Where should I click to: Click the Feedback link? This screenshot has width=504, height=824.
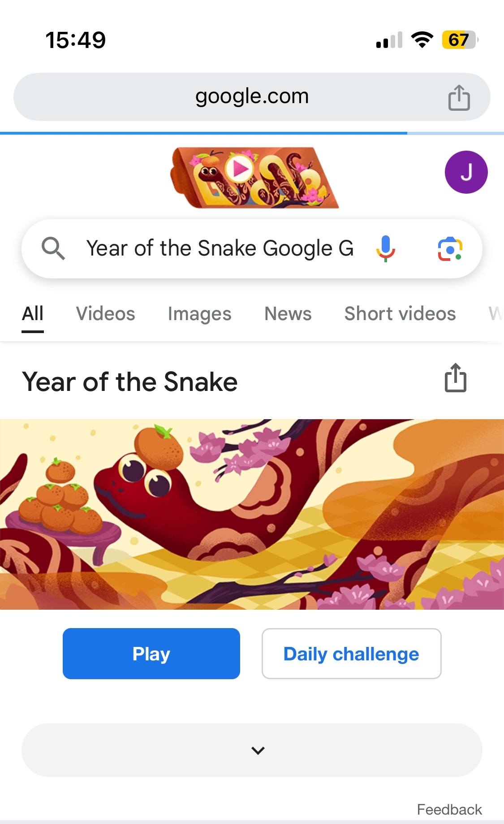coord(449,810)
